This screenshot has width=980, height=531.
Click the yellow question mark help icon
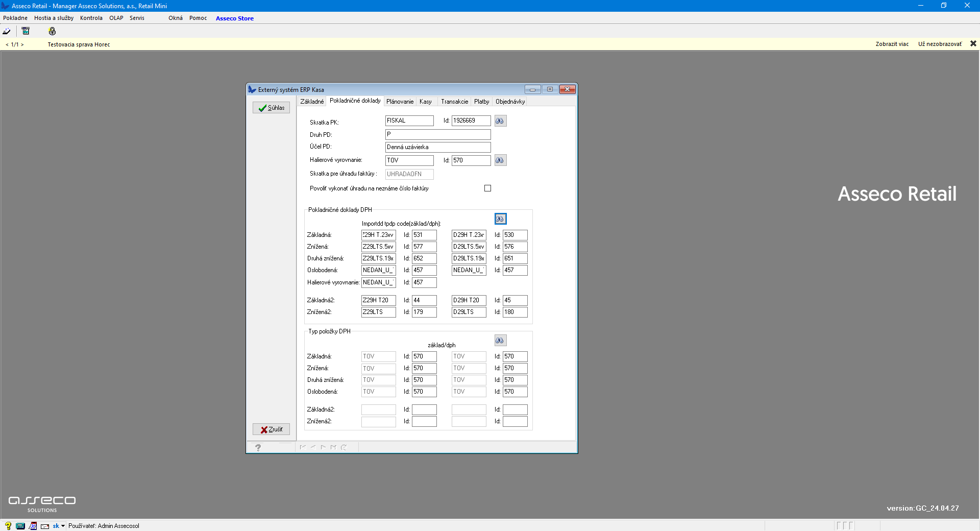pos(8,526)
